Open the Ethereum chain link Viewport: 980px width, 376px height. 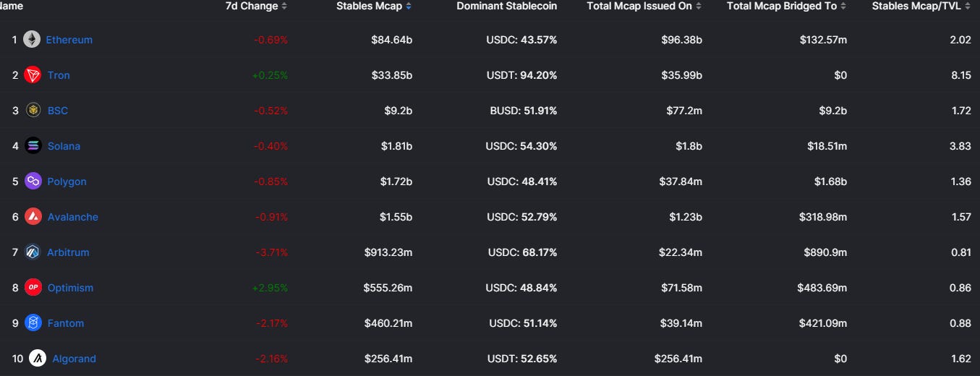[69, 40]
